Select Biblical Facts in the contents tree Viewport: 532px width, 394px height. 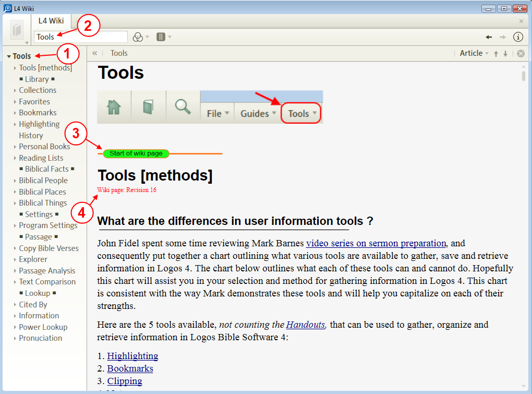tap(47, 169)
